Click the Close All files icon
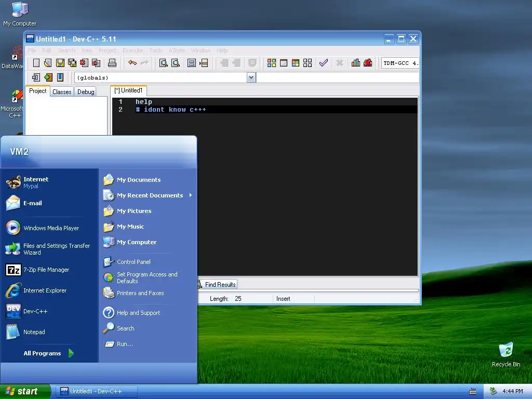Screen dimensions: 532x399 coord(96,63)
